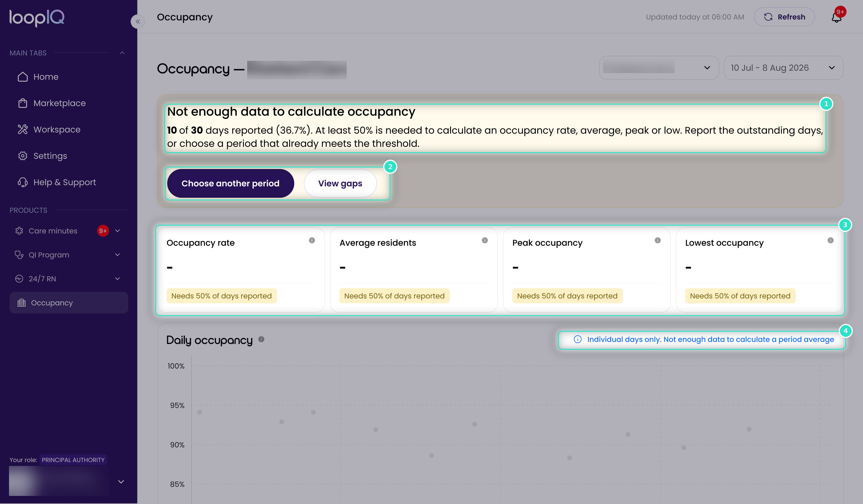
Task: Open the date range 10 Jul – 8 Aug 2026 dropdown
Action: [784, 68]
